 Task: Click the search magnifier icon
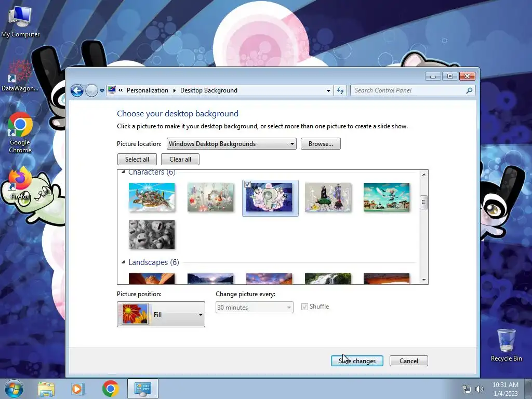[x=469, y=90]
